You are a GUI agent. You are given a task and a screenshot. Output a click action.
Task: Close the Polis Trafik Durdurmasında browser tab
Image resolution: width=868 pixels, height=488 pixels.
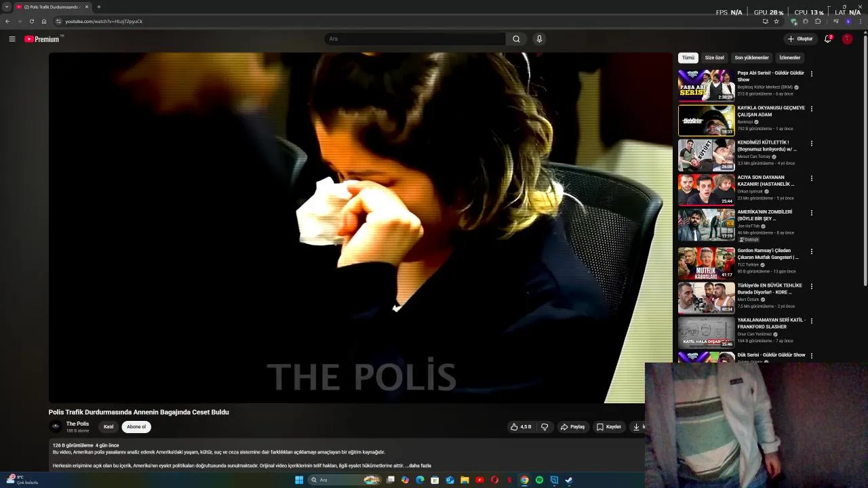click(87, 7)
